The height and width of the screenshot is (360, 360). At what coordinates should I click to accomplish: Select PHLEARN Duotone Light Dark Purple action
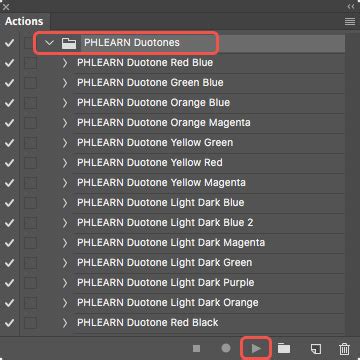point(166,283)
